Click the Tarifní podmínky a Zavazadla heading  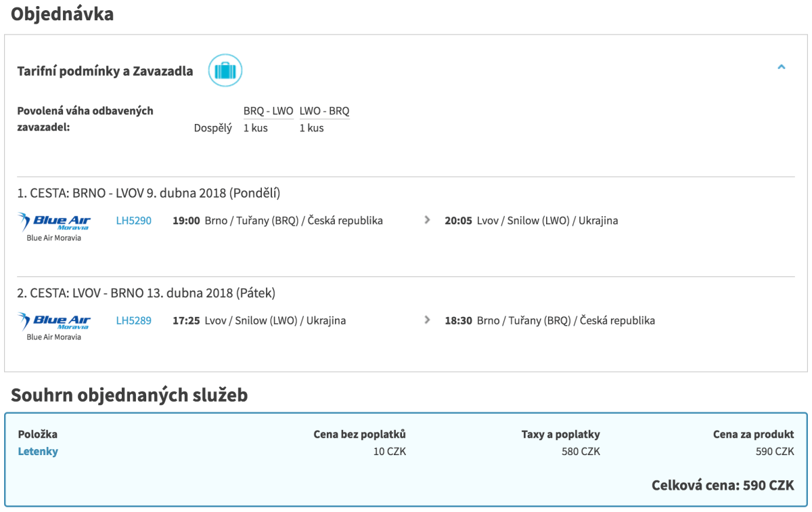click(105, 71)
